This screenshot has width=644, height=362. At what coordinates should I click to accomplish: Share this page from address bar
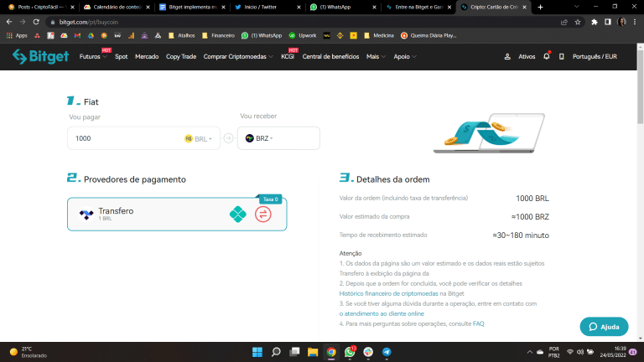click(x=564, y=22)
